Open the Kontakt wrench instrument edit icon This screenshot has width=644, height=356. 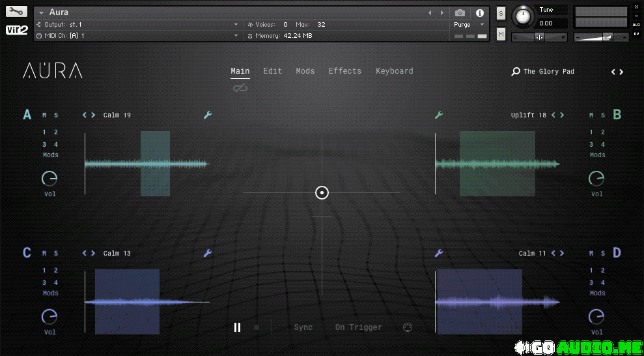pos(16,12)
